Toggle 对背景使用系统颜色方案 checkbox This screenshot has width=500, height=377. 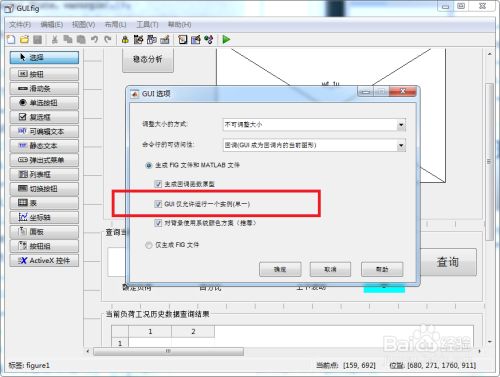pyautogui.click(x=158, y=223)
